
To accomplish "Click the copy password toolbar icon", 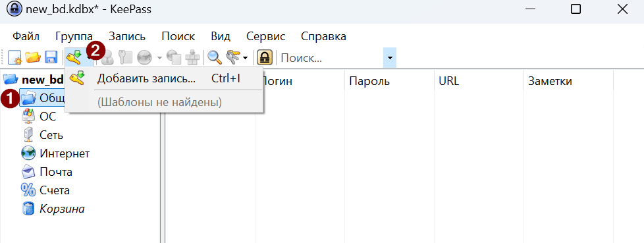I will click(x=125, y=58).
